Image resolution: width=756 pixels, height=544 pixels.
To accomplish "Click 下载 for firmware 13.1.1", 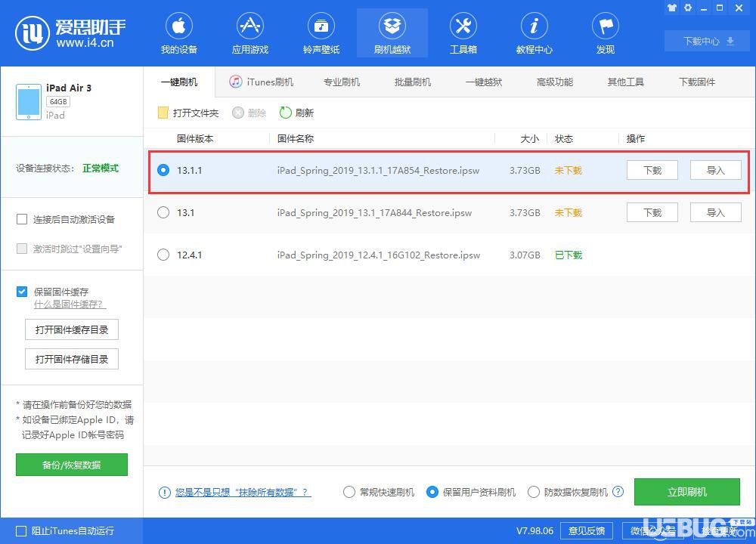I will (652, 170).
